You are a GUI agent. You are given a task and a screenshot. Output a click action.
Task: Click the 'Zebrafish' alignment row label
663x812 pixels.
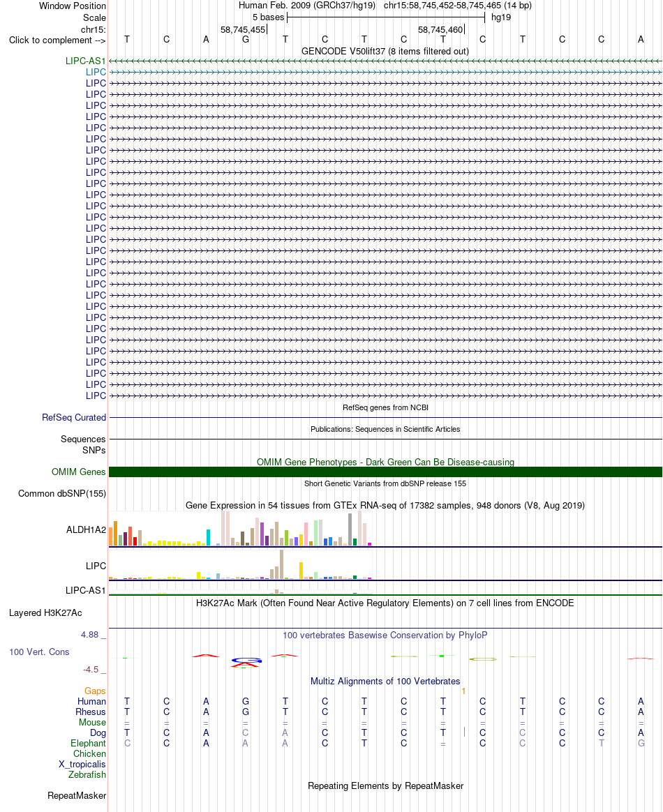click(87, 775)
